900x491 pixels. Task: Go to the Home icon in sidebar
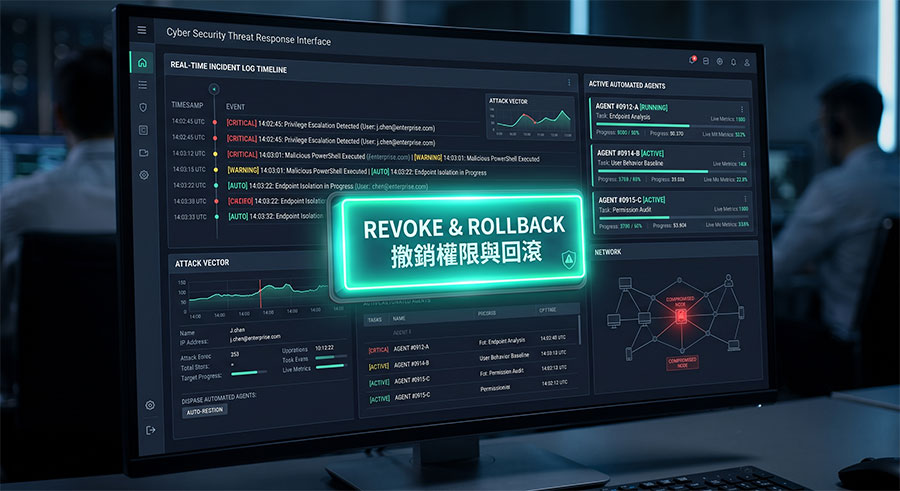coord(142,63)
